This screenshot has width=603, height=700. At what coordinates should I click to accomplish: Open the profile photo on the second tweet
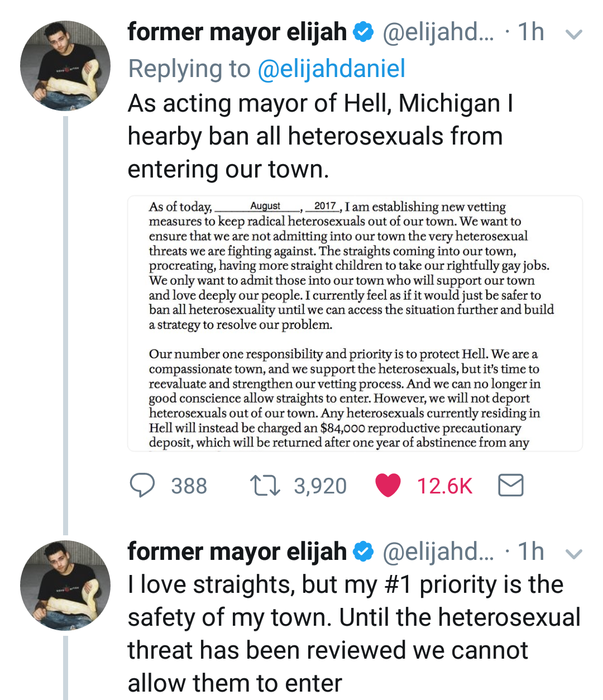65,585
